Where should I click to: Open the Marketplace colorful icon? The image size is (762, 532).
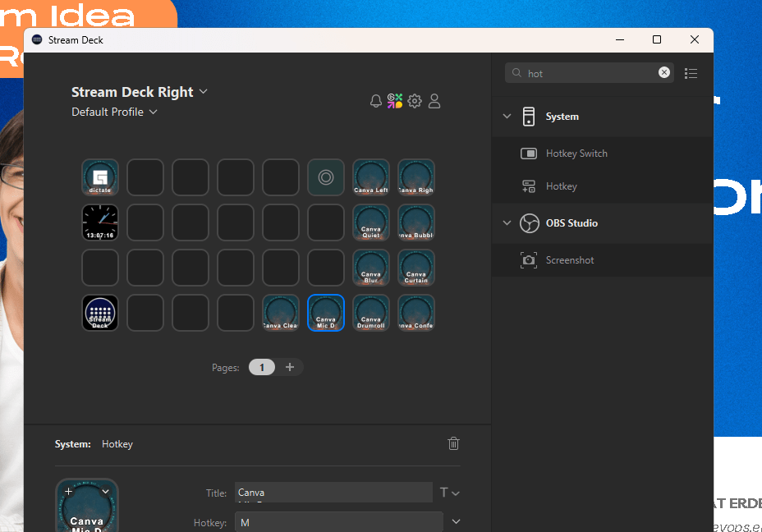395,101
